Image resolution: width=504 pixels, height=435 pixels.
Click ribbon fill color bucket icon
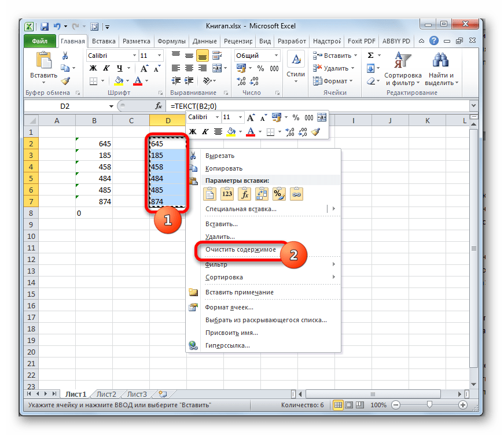click(x=119, y=80)
